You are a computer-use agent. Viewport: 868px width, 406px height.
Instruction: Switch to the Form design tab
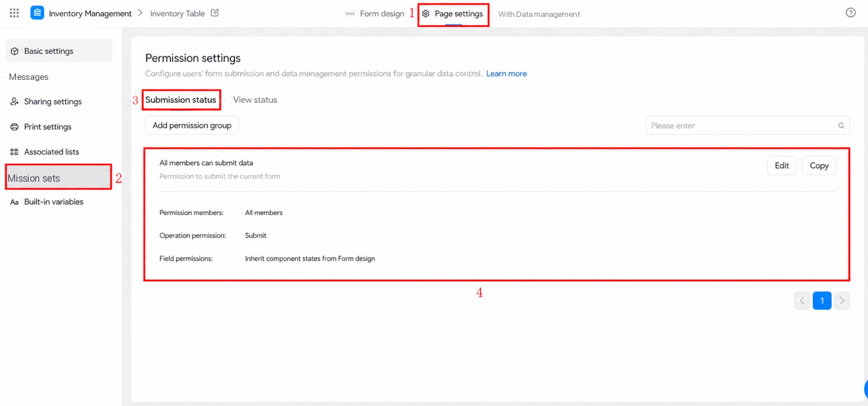[382, 14]
